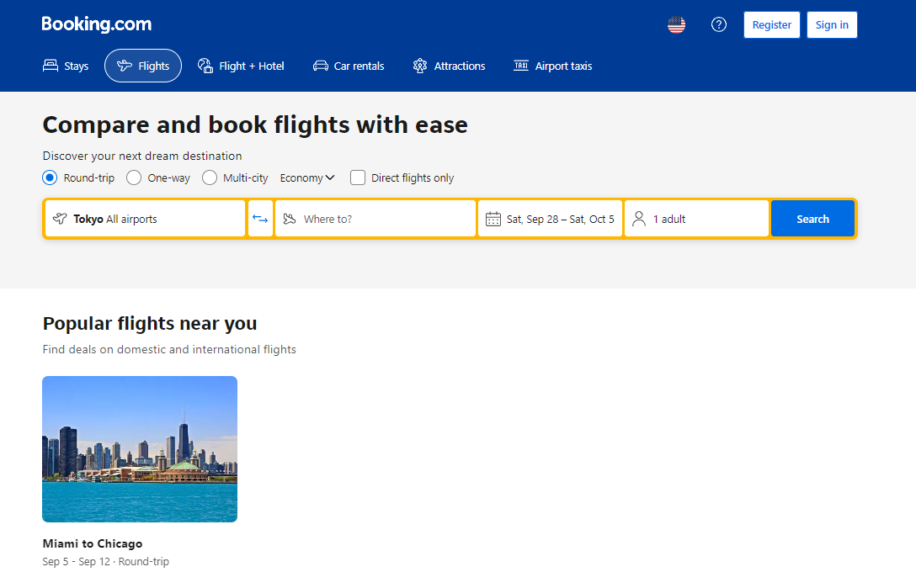
Task: Open the Sign in page
Action: (831, 24)
